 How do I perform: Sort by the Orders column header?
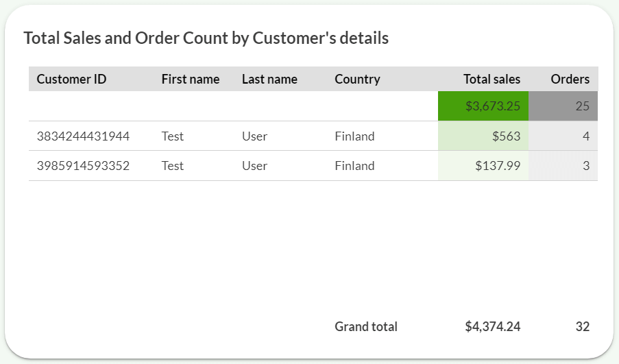tap(570, 79)
